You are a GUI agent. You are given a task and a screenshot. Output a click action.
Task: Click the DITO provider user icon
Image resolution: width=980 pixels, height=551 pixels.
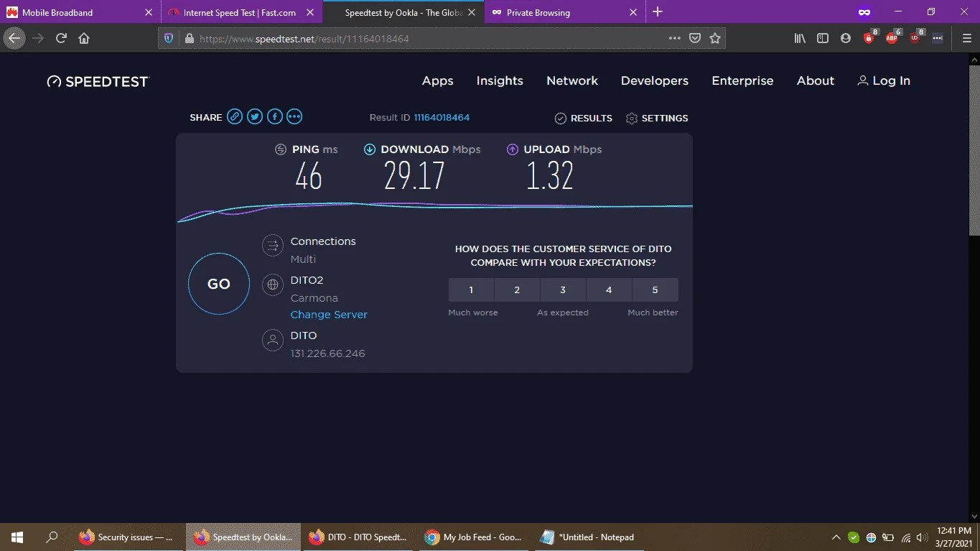pyautogui.click(x=273, y=340)
